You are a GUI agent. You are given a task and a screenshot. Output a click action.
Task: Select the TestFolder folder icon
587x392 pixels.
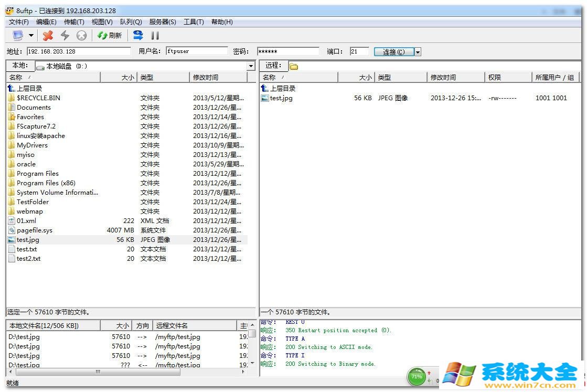pyautogui.click(x=12, y=202)
